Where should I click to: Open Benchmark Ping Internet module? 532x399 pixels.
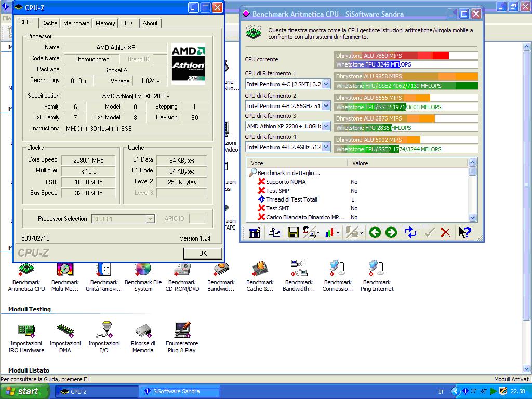(x=377, y=269)
